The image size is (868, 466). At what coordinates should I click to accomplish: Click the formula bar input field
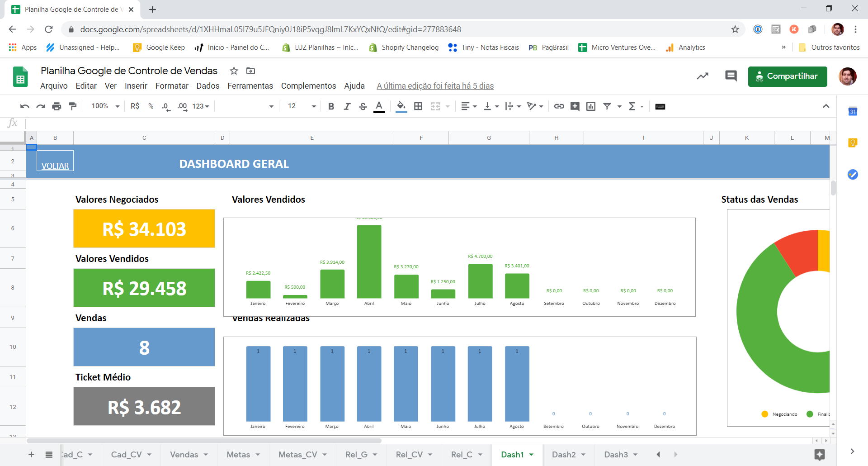click(407, 123)
